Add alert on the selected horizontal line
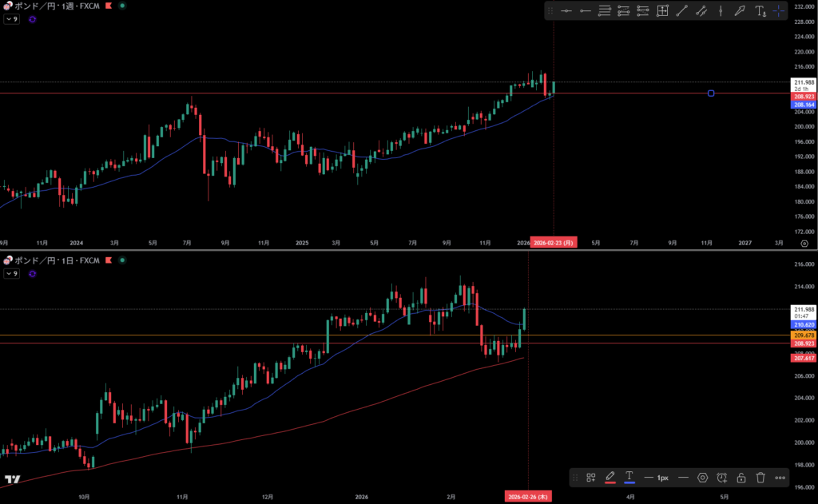818x504 pixels. tap(722, 478)
